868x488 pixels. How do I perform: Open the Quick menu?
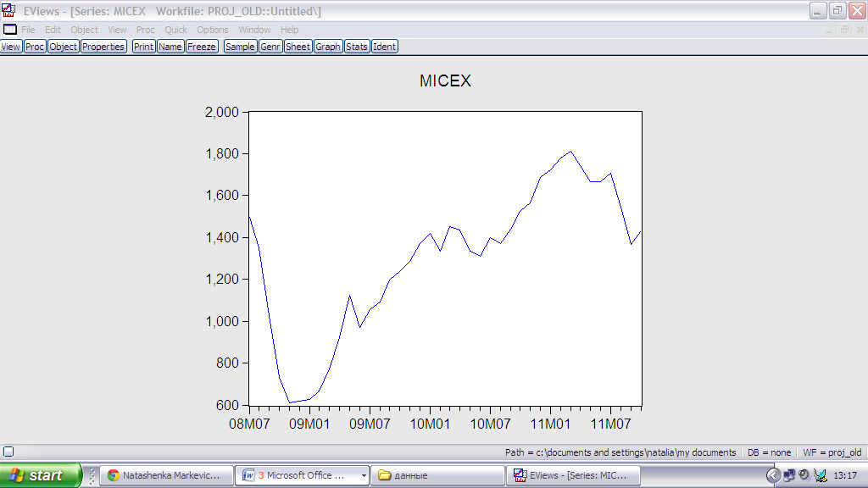click(x=175, y=30)
